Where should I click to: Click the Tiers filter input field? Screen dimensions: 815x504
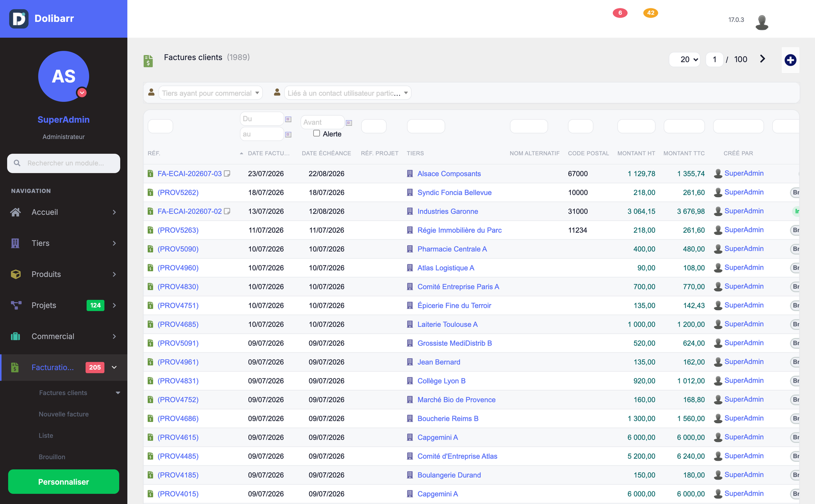click(x=426, y=126)
